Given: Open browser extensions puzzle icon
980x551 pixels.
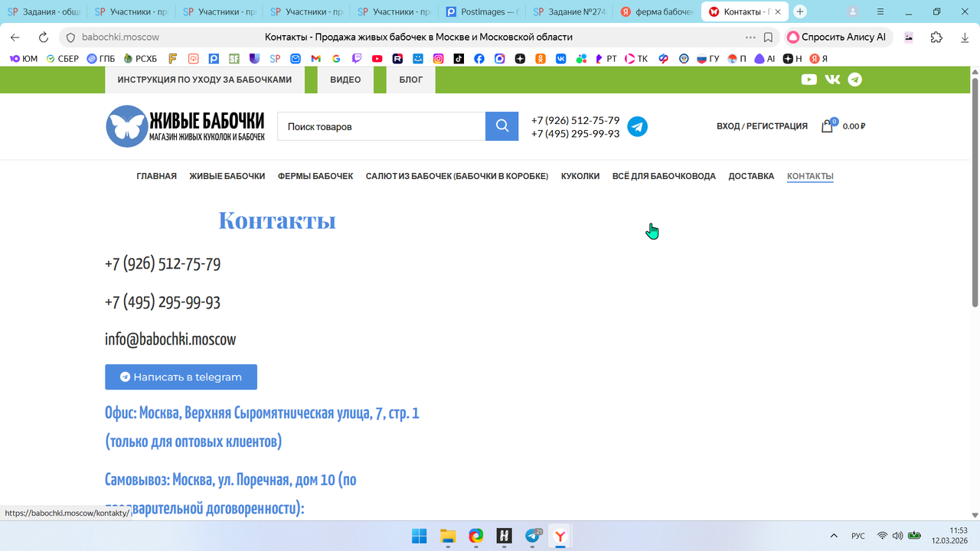Looking at the screenshot, I should coord(936,37).
